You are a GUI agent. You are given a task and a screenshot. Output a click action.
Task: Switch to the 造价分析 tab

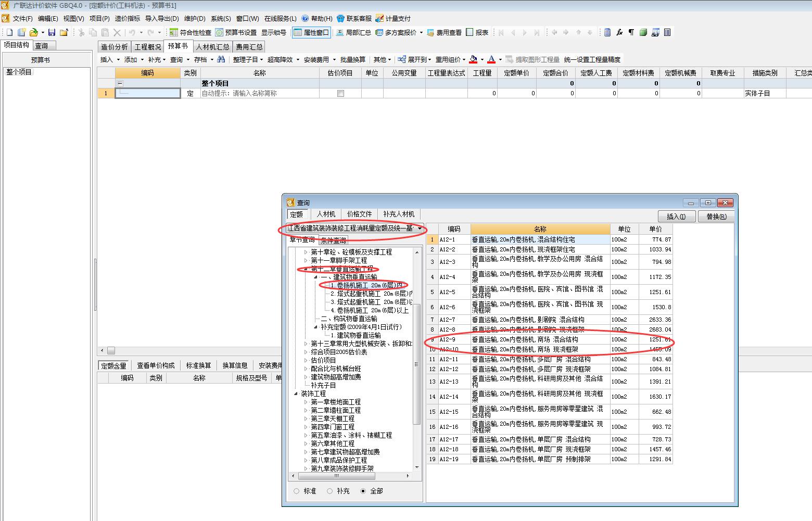click(114, 47)
